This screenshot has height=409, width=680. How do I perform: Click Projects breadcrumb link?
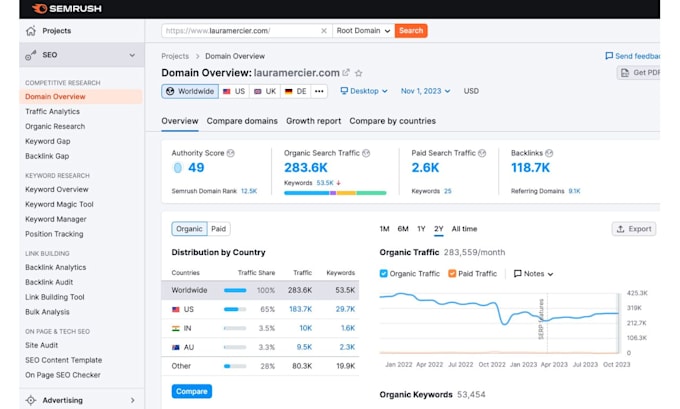175,56
